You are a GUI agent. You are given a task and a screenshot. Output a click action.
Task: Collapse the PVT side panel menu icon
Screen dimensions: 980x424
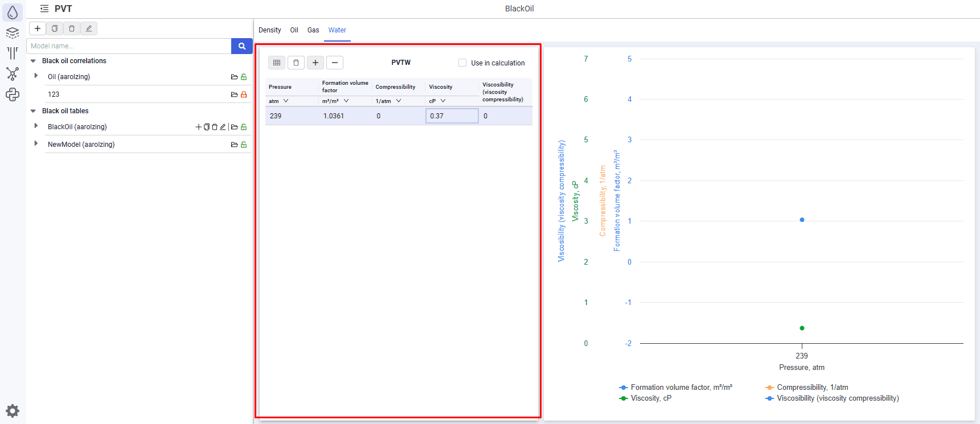point(44,9)
